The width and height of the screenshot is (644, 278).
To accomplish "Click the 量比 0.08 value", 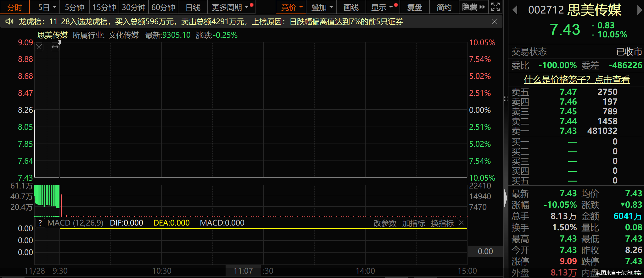I will (x=634, y=227).
